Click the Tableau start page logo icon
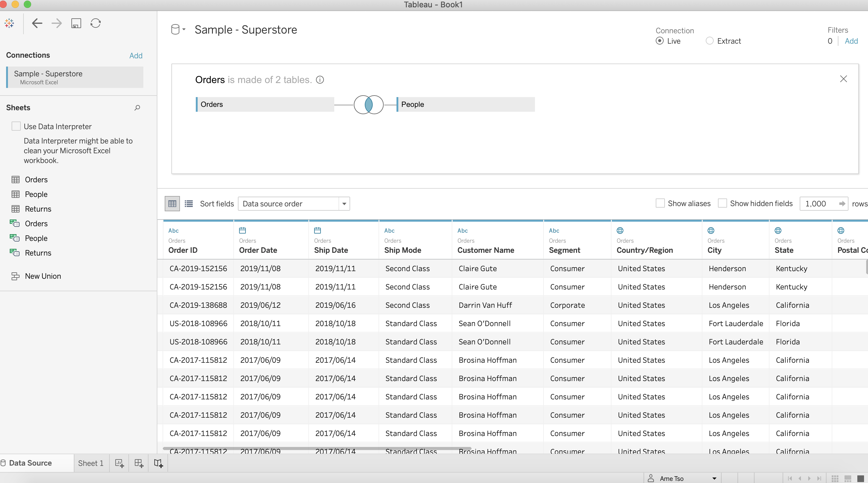The width and height of the screenshot is (868, 483). tap(9, 23)
